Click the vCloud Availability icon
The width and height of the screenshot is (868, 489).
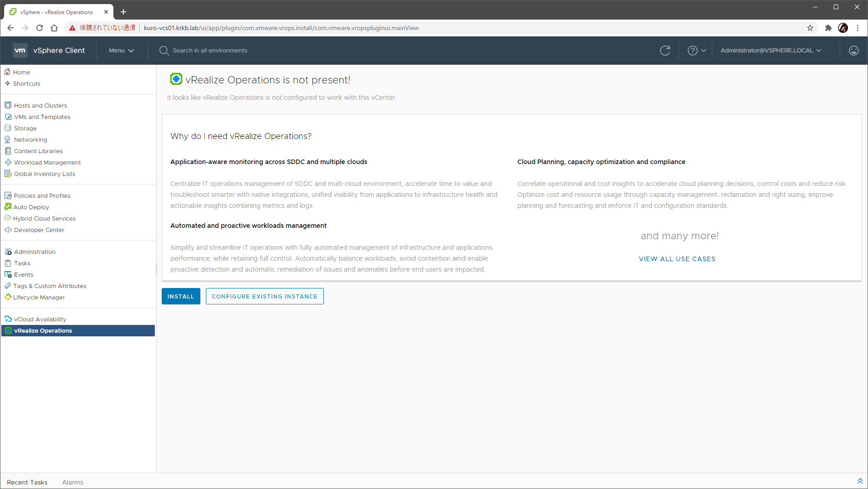point(8,319)
